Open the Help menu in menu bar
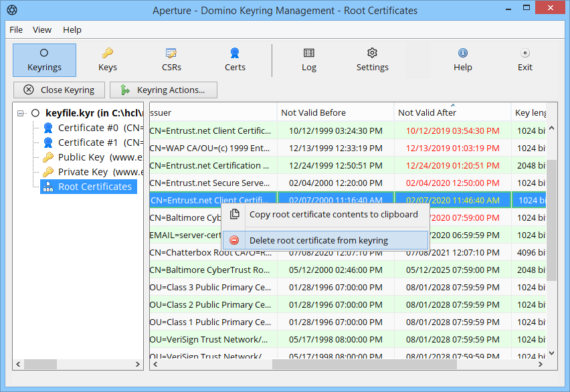 pyautogui.click(x=72, y=30)
